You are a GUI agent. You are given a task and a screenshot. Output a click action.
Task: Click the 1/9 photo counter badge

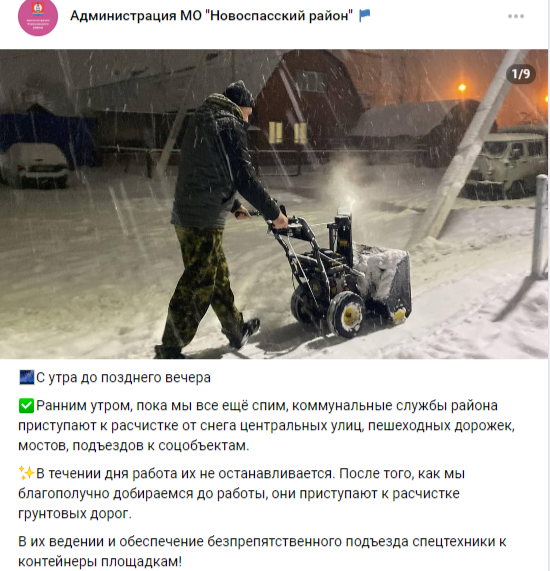click(521, 74)
